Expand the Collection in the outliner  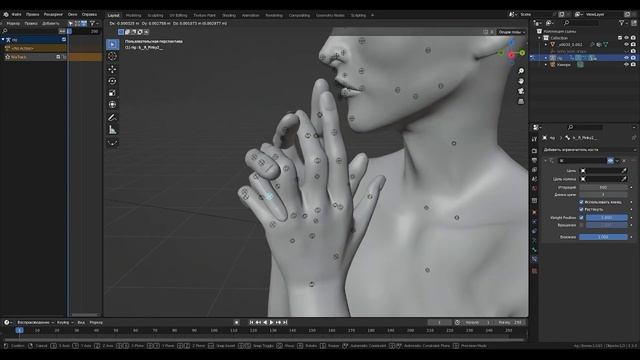pyautogui.click(x=540, y=38)
